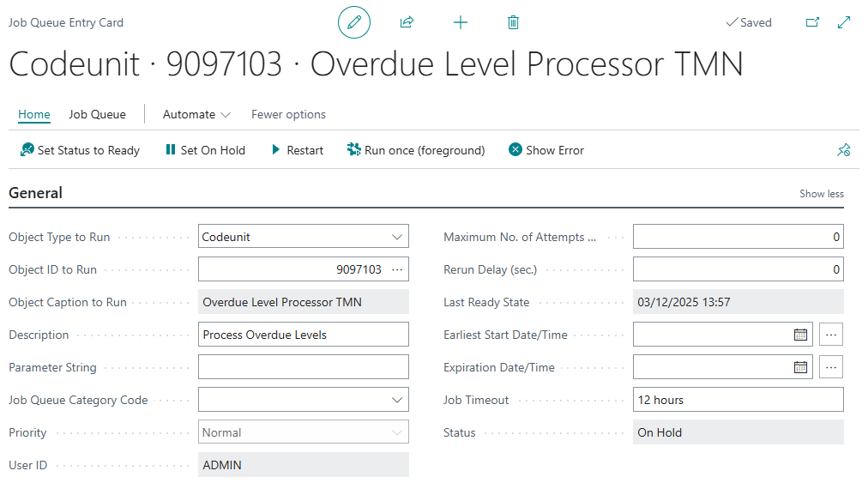Expand the Automate menu
The height and width of the screenshot is (489, 868).
click(196, 114)
